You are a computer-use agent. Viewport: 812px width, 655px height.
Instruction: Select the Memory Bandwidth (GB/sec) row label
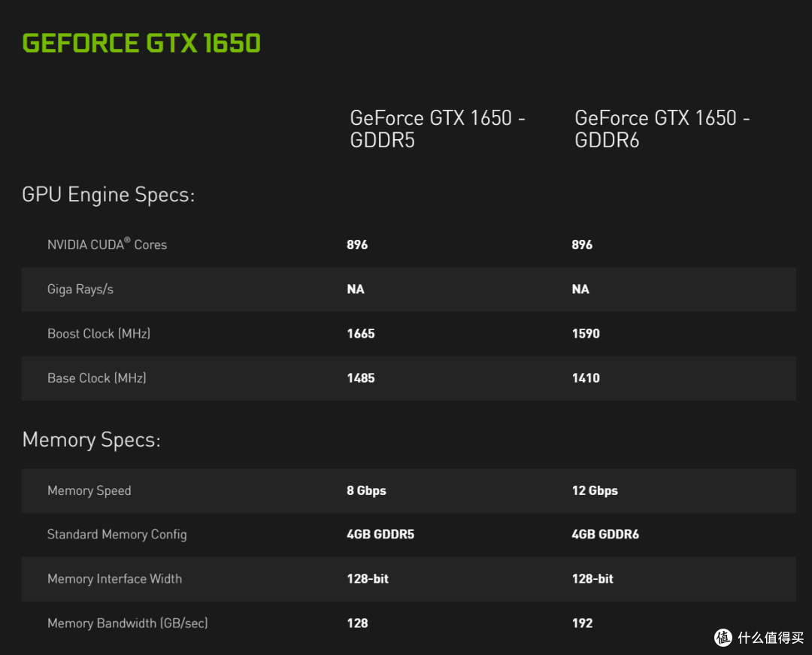click(x=127, y=623)
